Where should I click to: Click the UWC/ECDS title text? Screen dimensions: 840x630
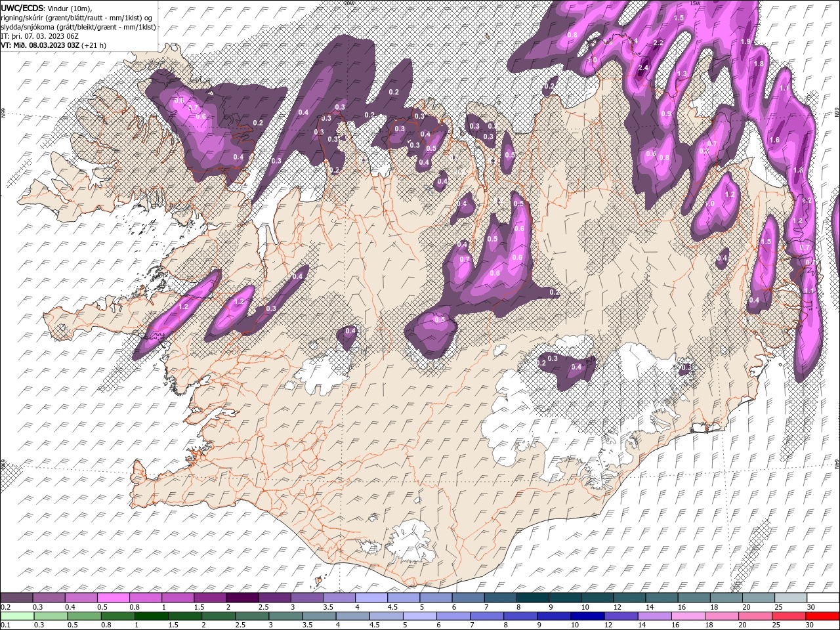pyautogui.click(x=22, y=8)
